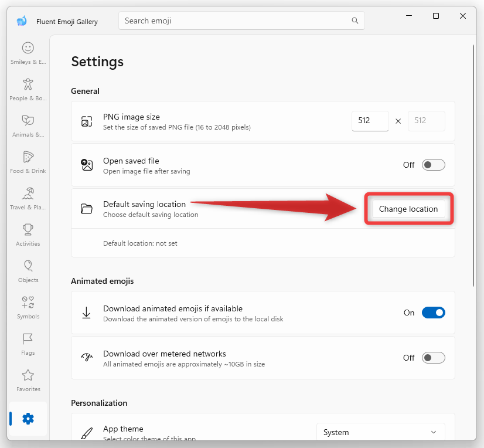Click the Personalization section header

pyautogui.click(x=99, y=403)
